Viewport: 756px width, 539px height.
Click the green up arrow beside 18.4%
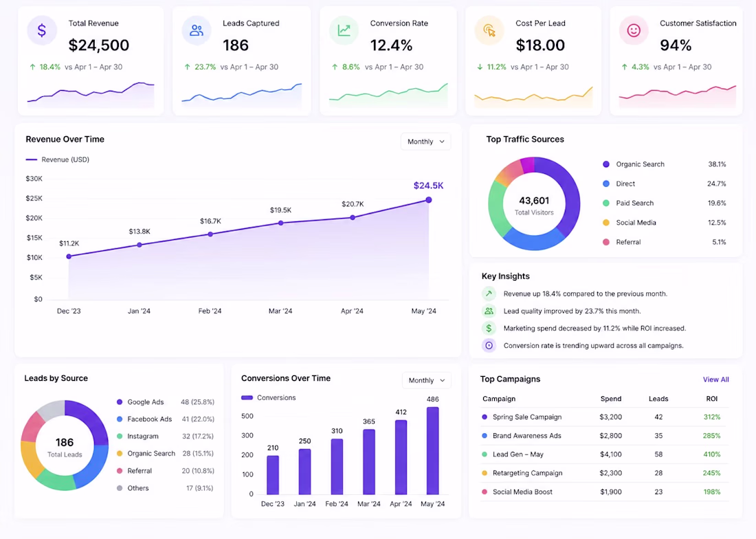(32, 67)
